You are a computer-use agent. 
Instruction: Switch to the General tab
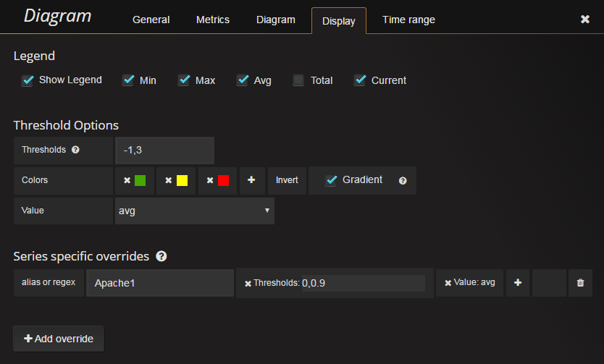tap(151, 20)
